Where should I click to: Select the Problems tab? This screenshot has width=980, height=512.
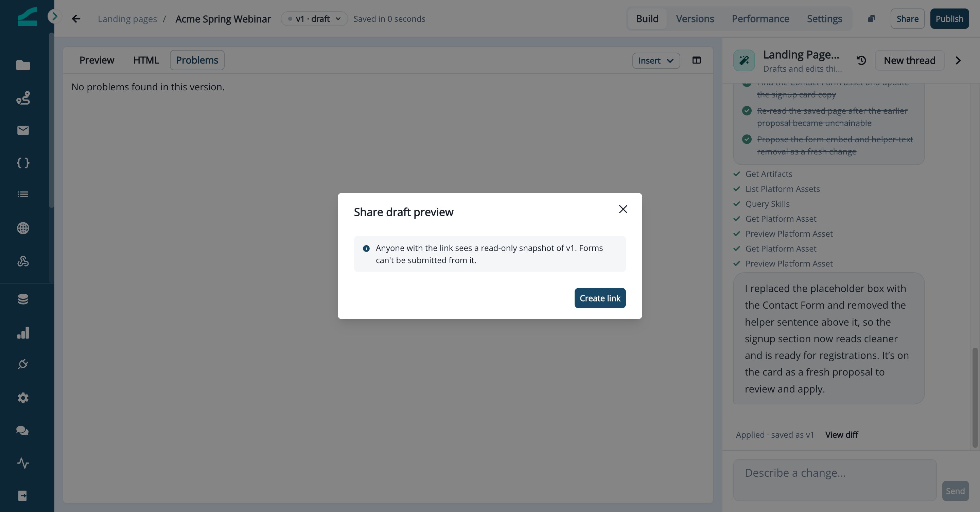[197, 60]
